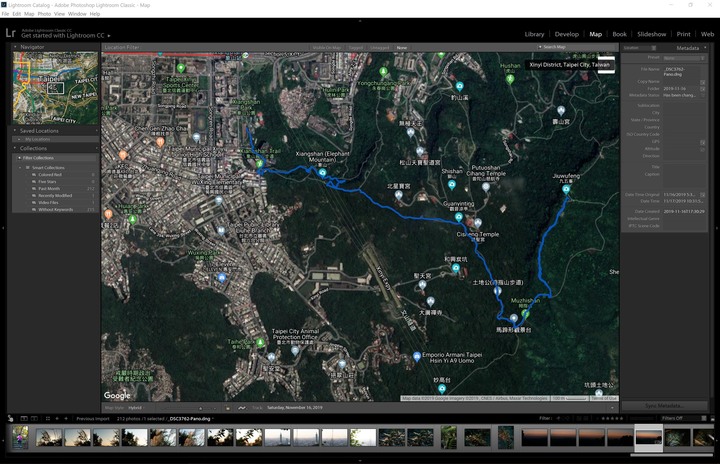Select the Without Keywords smart collection
Screen dimensions: 720x464
point(55,209)
